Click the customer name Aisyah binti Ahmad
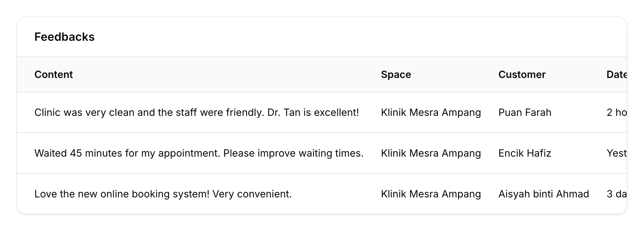The image size is (644, 231). pyautogui.click(x=543, y=194)
